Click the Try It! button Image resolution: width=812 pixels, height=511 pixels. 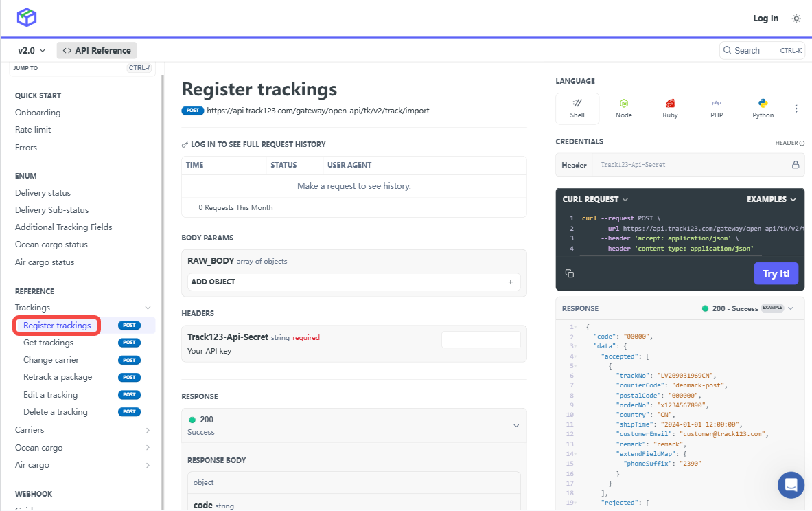tap(776, 273)
